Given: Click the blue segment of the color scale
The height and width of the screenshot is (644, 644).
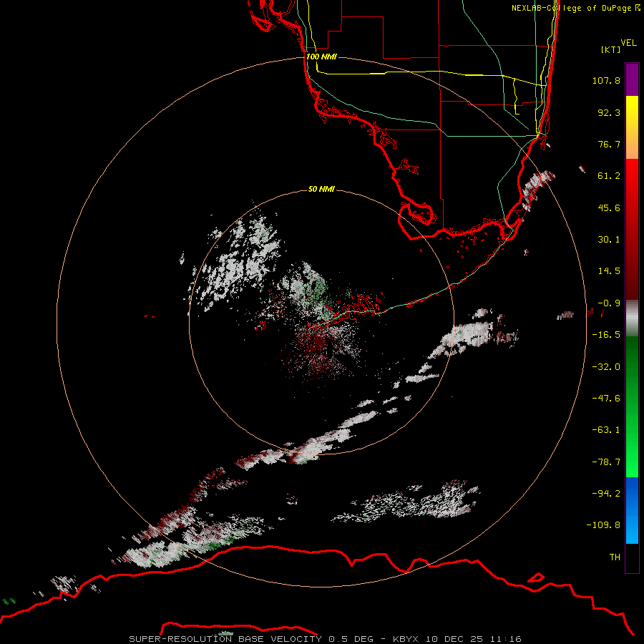Looking at the screenshot, I should (632, 510).
